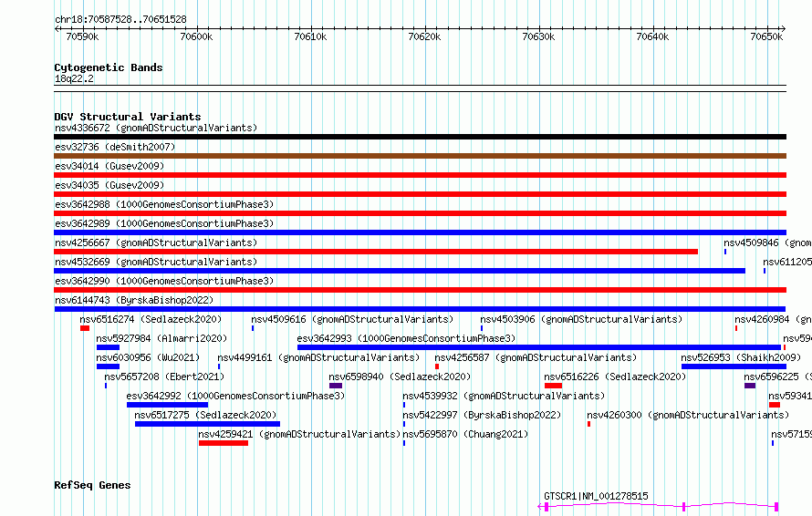Select nsv4256587 variant label
The image size is (812, 516).
pyautogui.click(x=536, y=357)
